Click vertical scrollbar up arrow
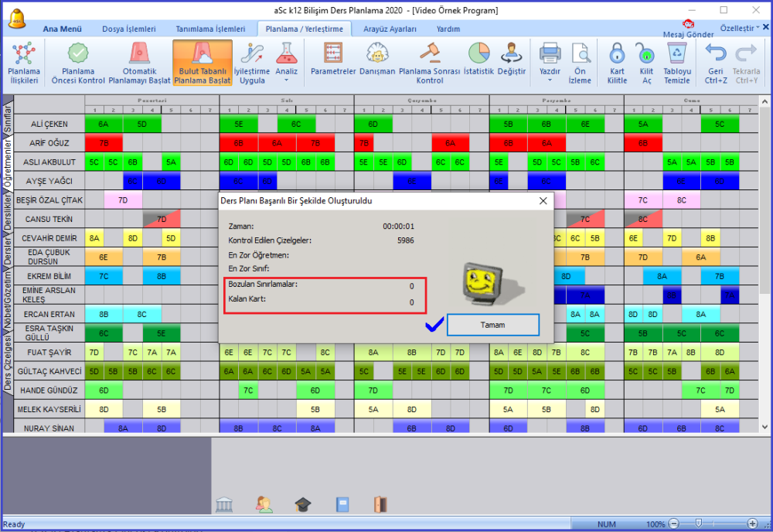This screenshot has height=532, width=773. [x=764, y=101]
